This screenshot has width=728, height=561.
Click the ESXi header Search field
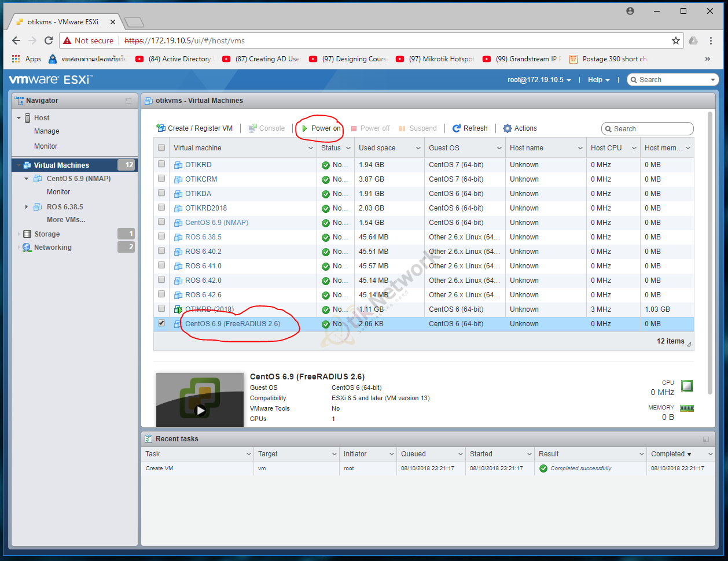click(673, 80)
